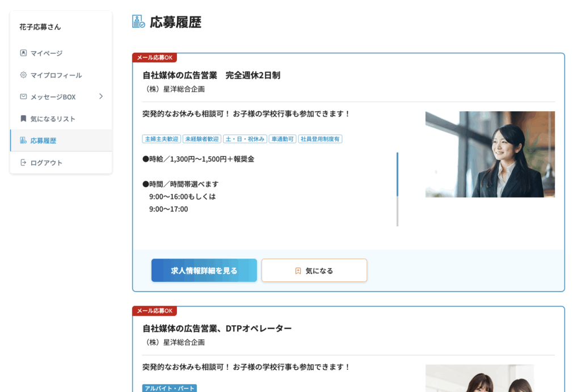The width and height of the screenshot is (581, 392).
Task: Click the businesswoman photo in first job card
Action: 490,154
